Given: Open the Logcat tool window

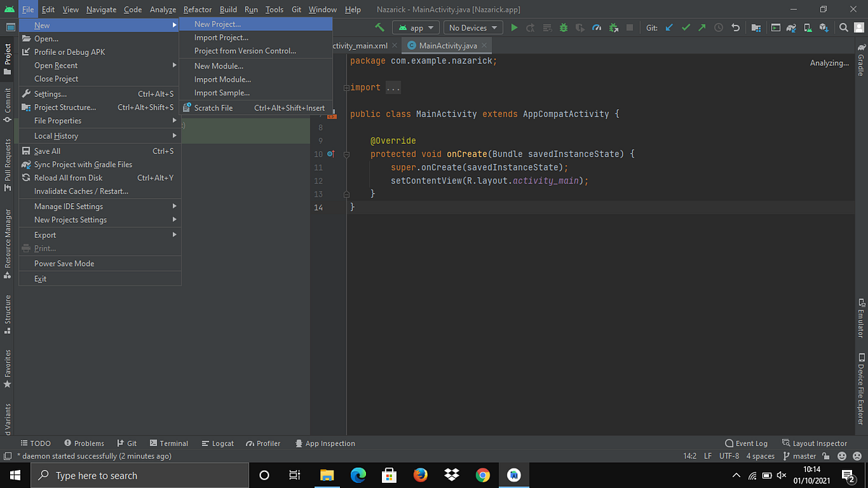Looking at the screenshot, I should 218,443.
